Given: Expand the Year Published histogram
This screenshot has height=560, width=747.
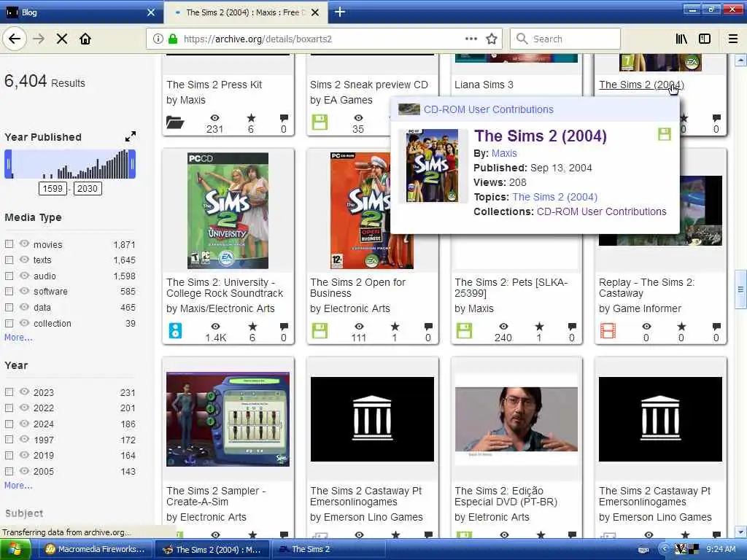Looking at the screenshot, I should pos(130,136).
